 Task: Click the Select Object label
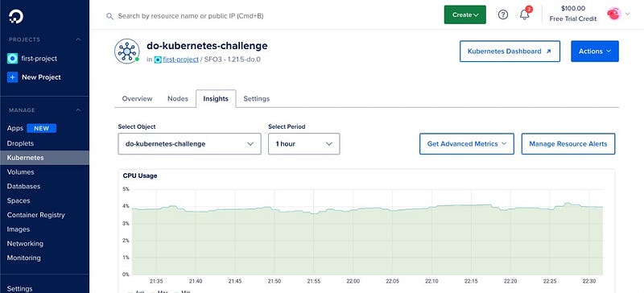[137, 126]
